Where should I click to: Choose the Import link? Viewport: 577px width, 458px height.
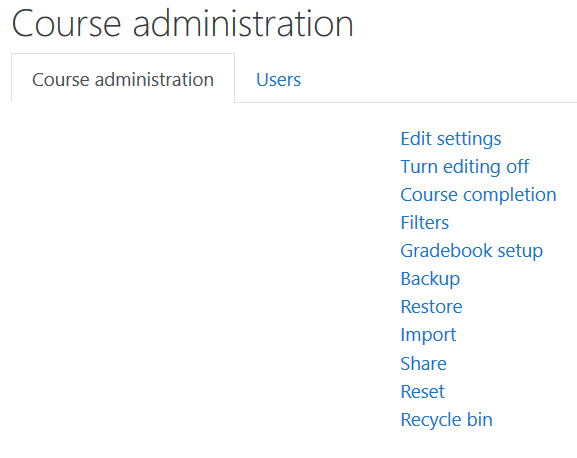(428, 335)
